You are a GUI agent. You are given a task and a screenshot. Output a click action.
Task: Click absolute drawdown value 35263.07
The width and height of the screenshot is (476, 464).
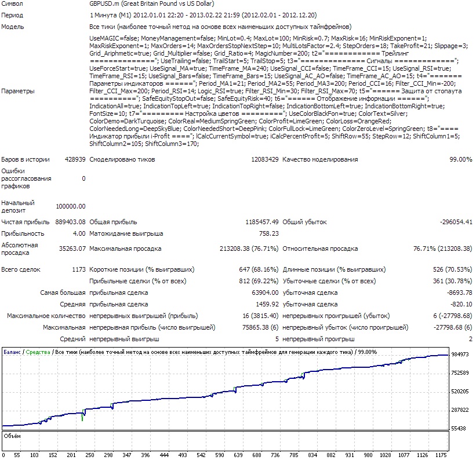click(x=72, y=249)
